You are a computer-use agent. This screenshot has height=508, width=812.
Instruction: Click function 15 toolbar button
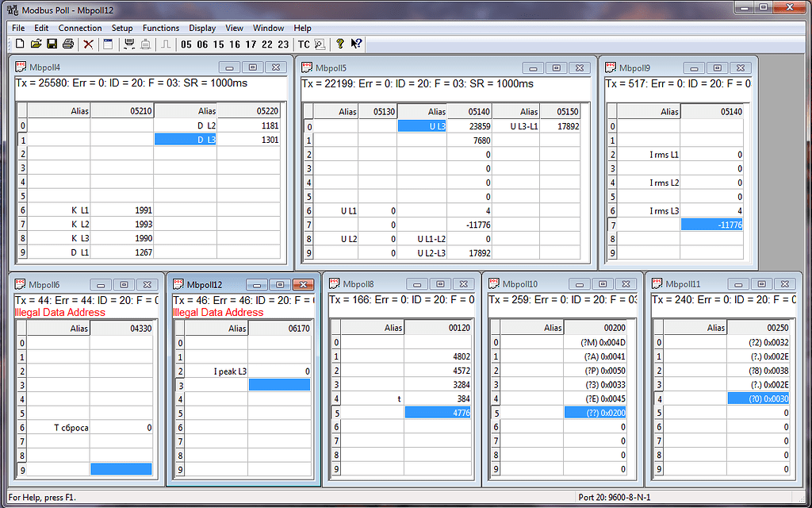tap(219, 44)
